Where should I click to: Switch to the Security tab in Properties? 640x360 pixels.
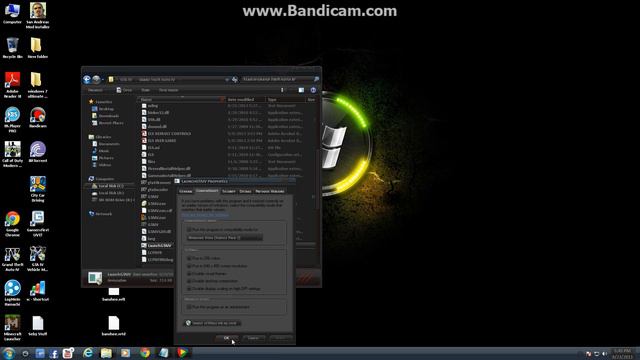[229, 191]
